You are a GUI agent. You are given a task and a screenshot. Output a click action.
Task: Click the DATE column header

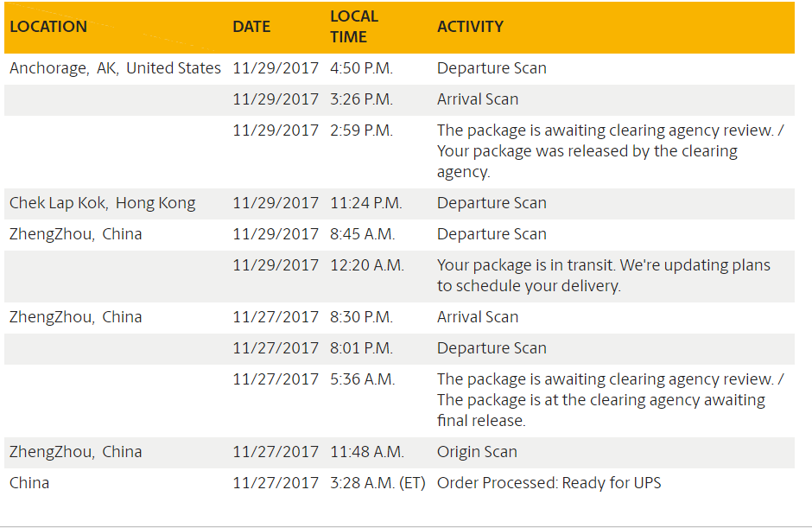tap(251, 27)
